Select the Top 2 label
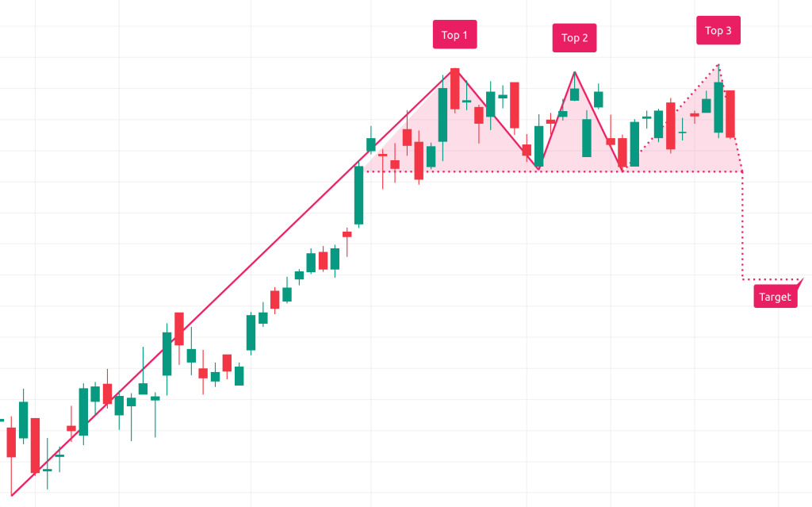Screen dimensions: 812x507 click(x=574, y=38)
